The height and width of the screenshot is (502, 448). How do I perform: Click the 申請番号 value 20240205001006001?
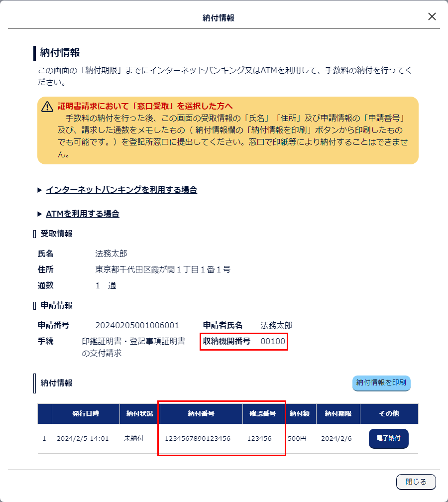(x=137, y=325)
